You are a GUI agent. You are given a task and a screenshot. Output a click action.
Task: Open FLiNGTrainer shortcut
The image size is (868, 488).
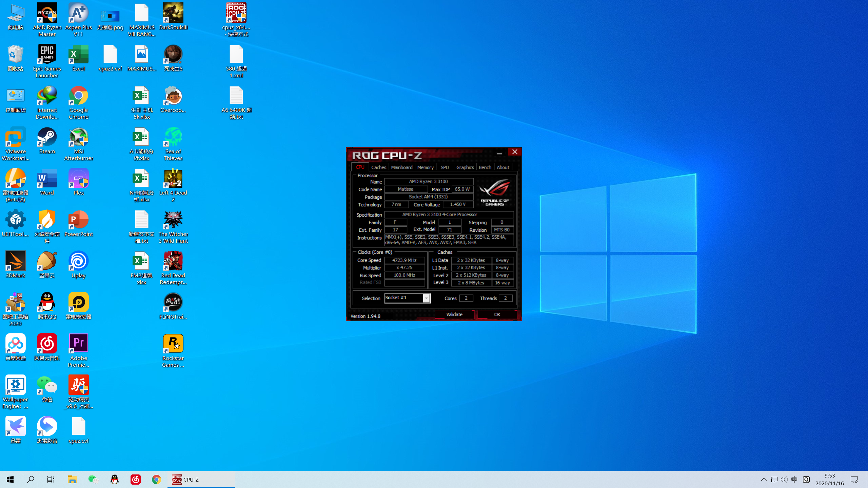tap(173, 306)
